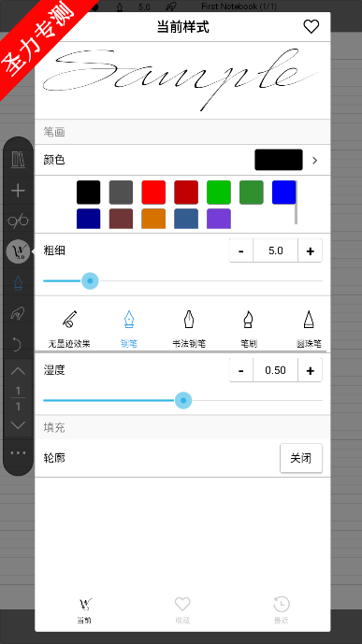Tap the heart favorite icon in header
Image resolution: width=362 pixels, height=644 pixels.
click(311, 27)
